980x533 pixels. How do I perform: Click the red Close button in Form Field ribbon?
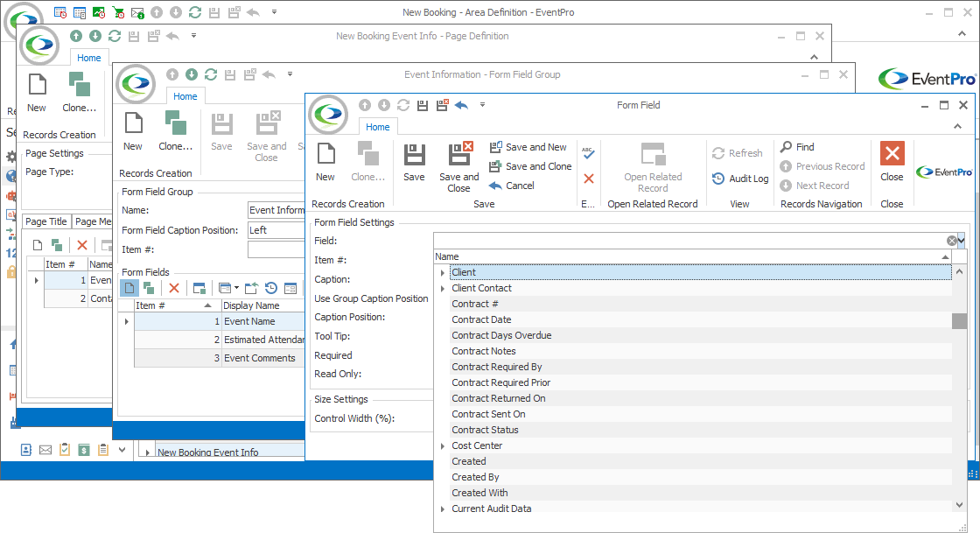tap(892, 163)
